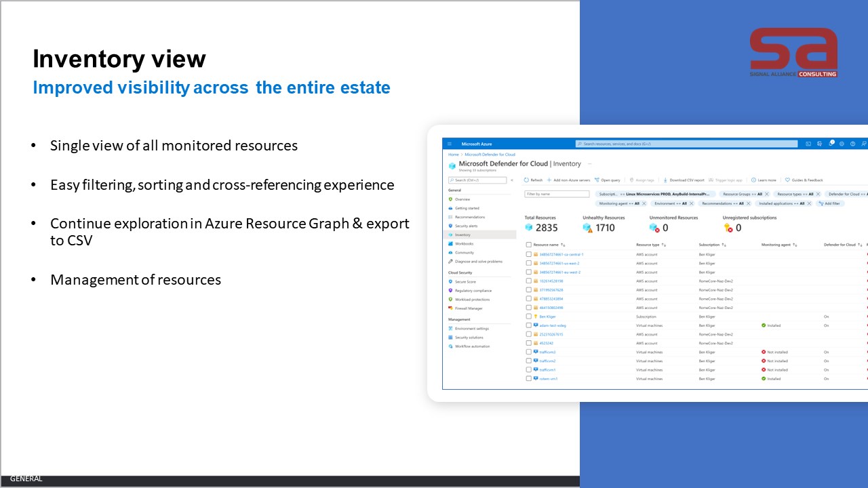The image size is (868, 488).
Task: Click Trigger logic app in the toolbar
Action: (726, 180)
